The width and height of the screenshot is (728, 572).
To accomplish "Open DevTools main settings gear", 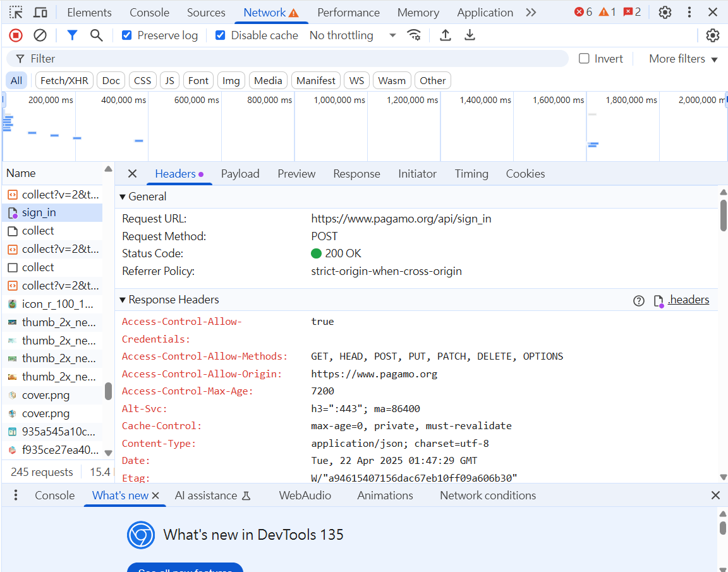I will tap(665, 12).
